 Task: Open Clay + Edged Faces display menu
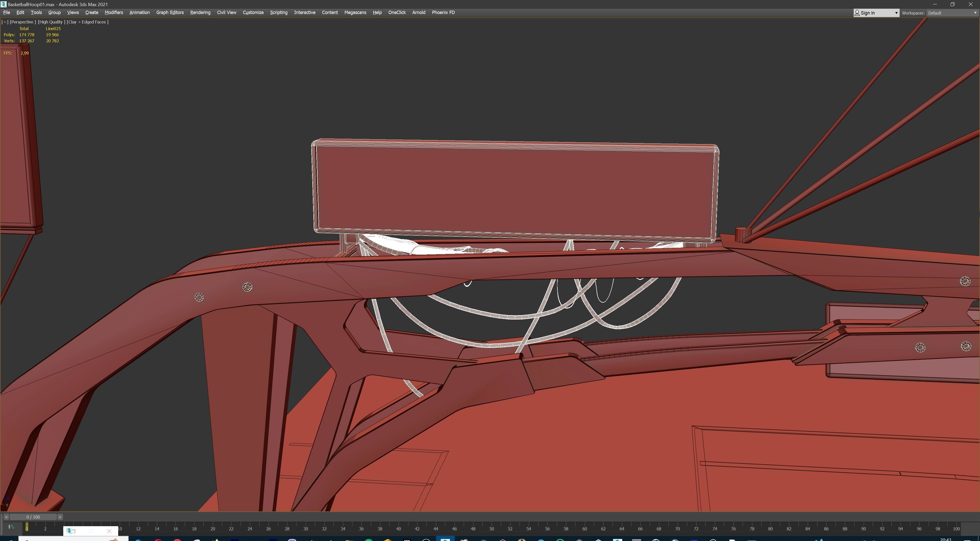click(88, 22)
